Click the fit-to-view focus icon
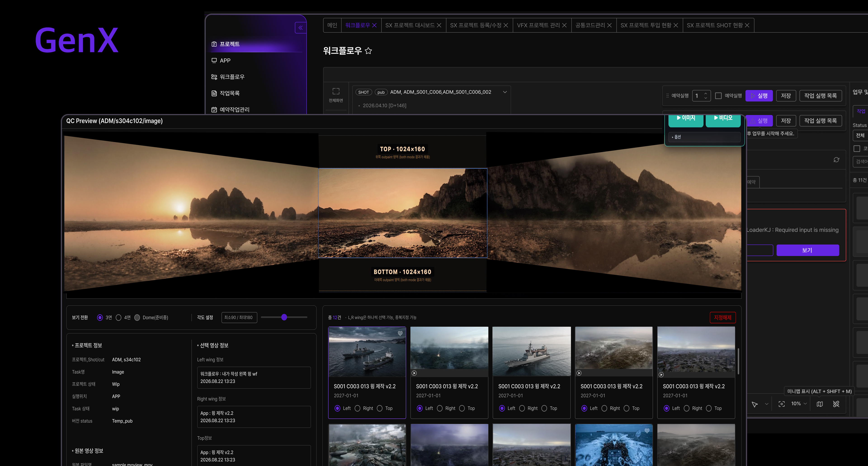 point(782,404)
